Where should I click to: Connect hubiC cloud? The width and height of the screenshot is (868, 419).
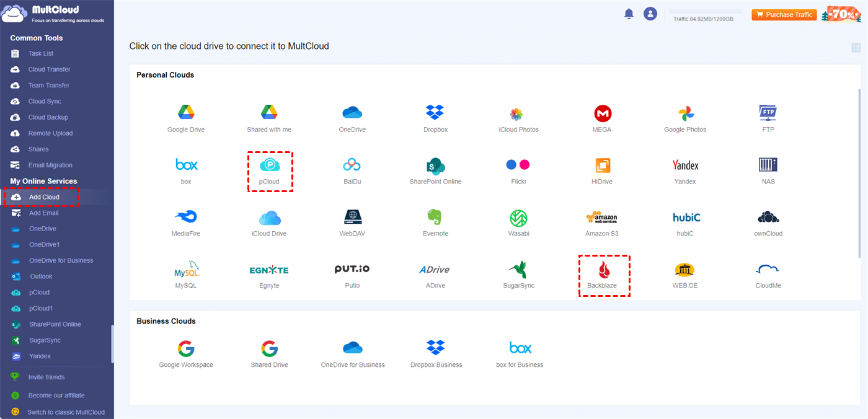[685, 223]
